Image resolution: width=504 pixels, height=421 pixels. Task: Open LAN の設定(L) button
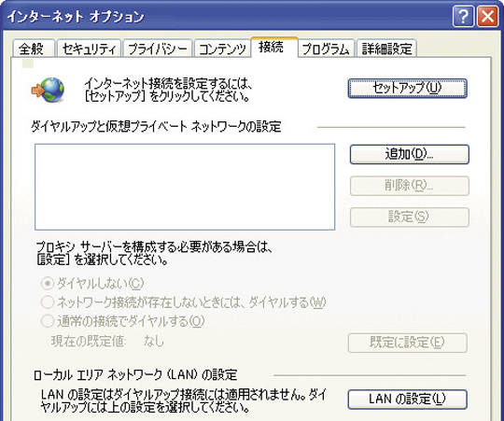point(407,400)
